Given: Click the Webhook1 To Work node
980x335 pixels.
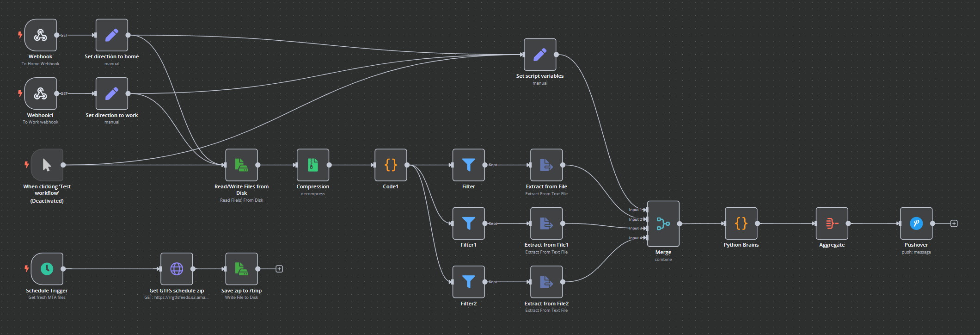Looking at the screenshot, I should pos(41,94).
